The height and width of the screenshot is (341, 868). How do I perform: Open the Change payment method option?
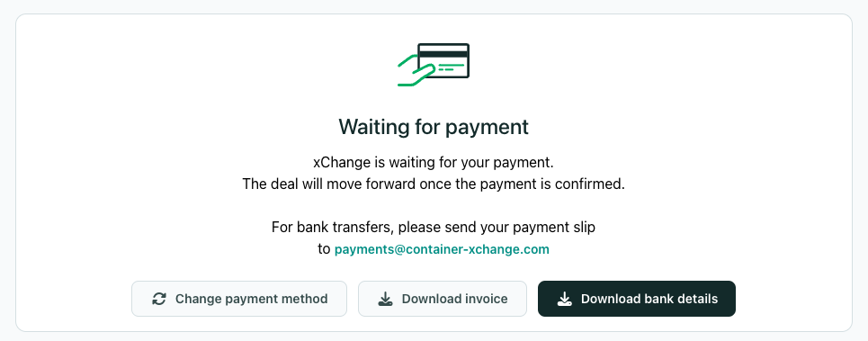click(x=239, y=299)
